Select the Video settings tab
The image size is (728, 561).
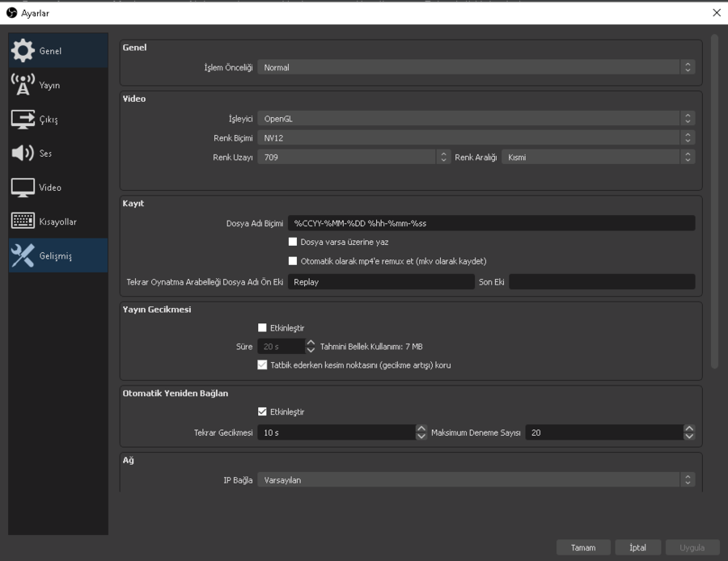click(58, 188)
